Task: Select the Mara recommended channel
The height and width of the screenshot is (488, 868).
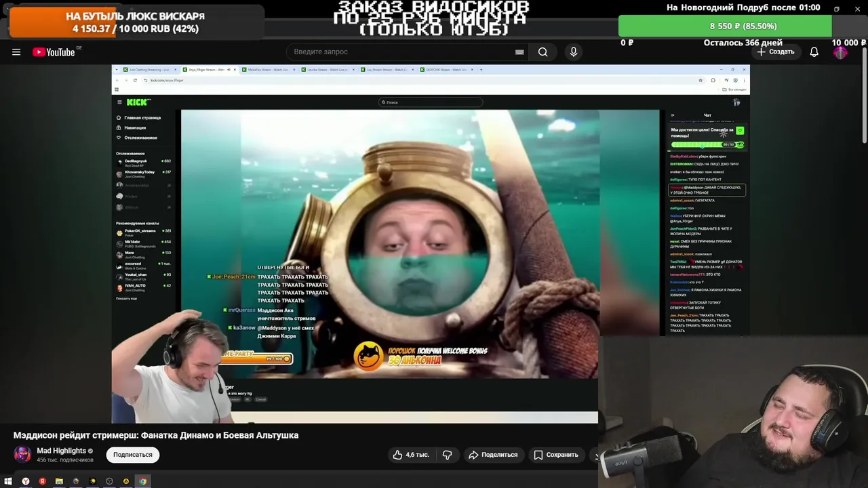Action: click(144, 254)
